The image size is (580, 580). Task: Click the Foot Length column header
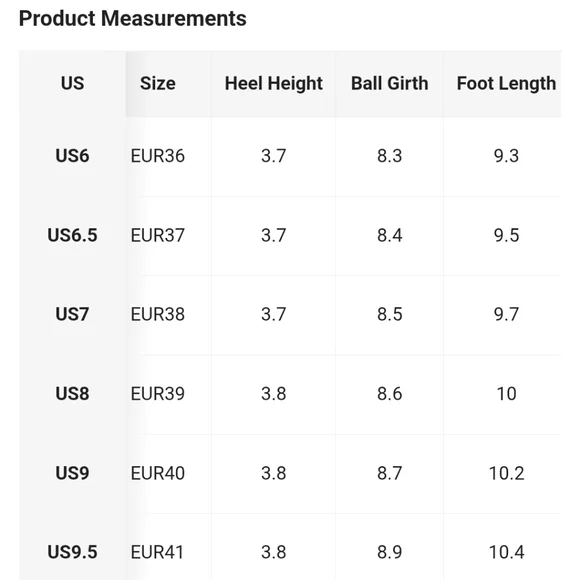[506, 84]
